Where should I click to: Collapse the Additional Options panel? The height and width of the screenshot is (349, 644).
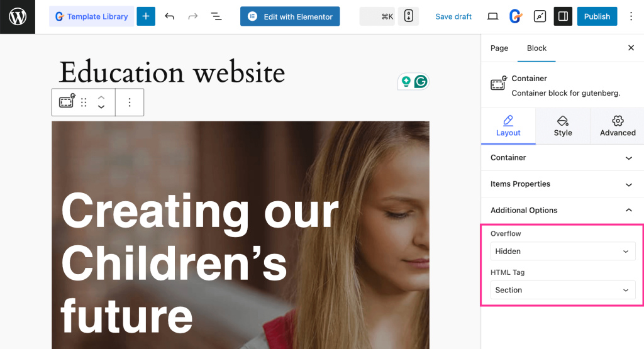[x=562, y=210]
